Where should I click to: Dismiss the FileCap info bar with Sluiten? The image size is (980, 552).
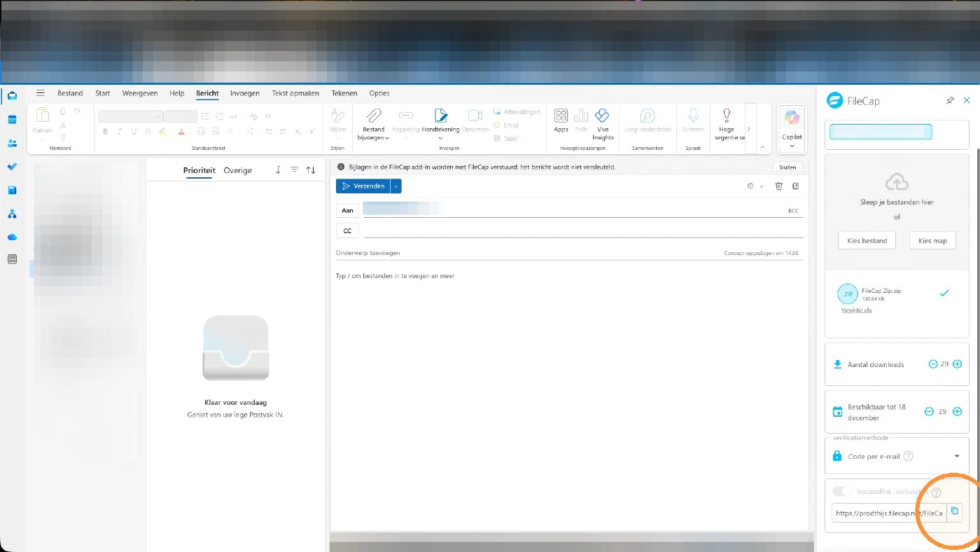coord(787,167)
